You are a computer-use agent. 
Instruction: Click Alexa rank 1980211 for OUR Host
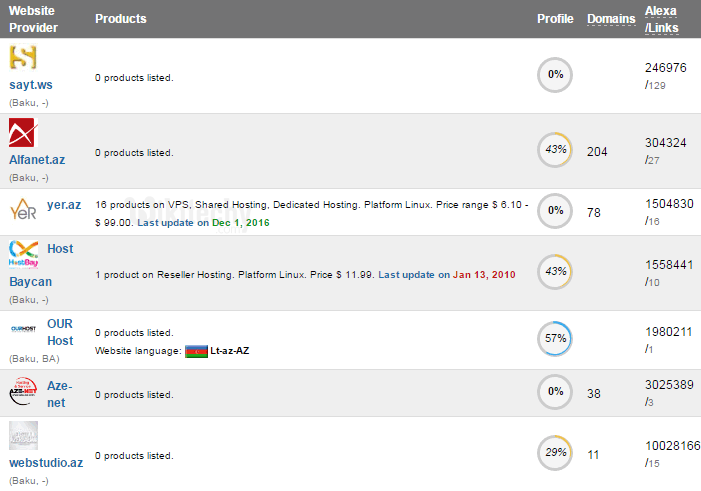tap(668, 332)
